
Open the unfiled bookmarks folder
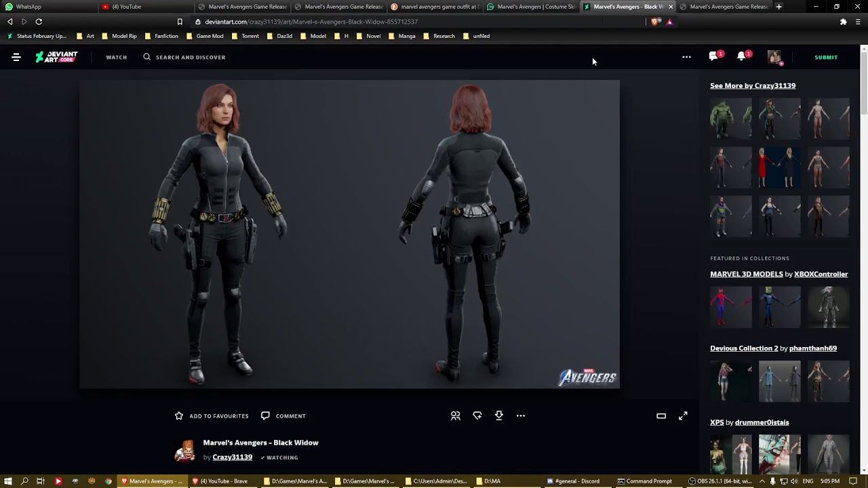coord(476,36)
